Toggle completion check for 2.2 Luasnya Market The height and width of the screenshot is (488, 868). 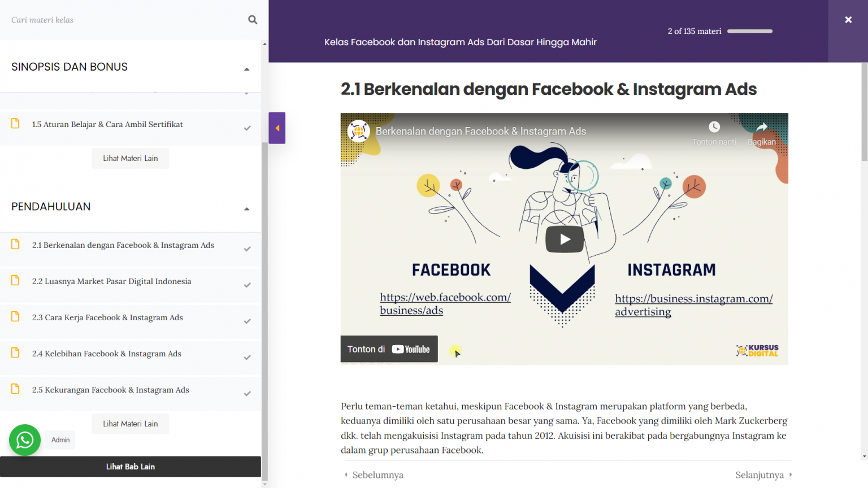(247, 285)
